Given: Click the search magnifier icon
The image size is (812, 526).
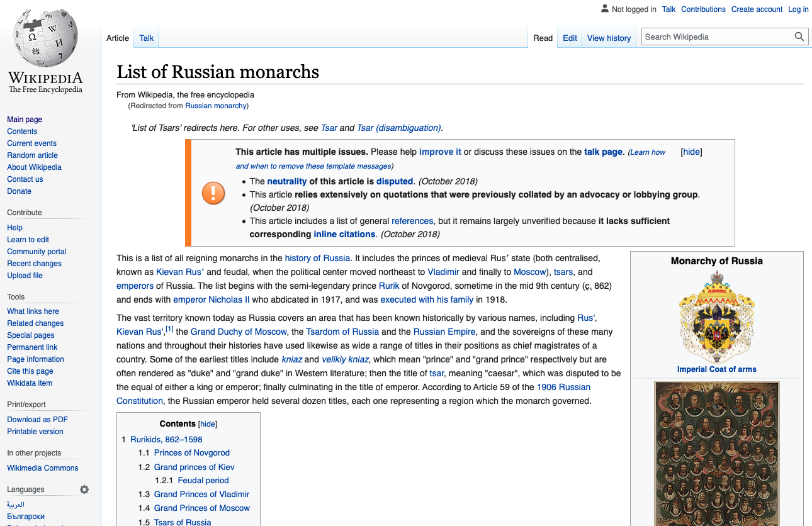Looking at the screenshot, I should (799, 37).
